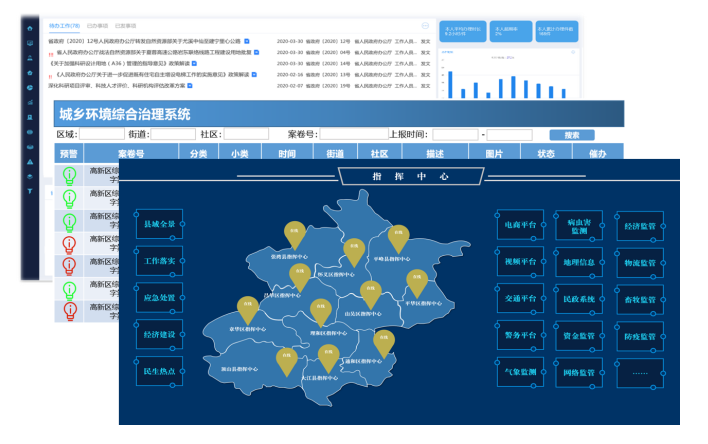Viewport: 708px width, 444px height.
Task: Click the 2020-02-07 date entry
Action: point(289,86)
